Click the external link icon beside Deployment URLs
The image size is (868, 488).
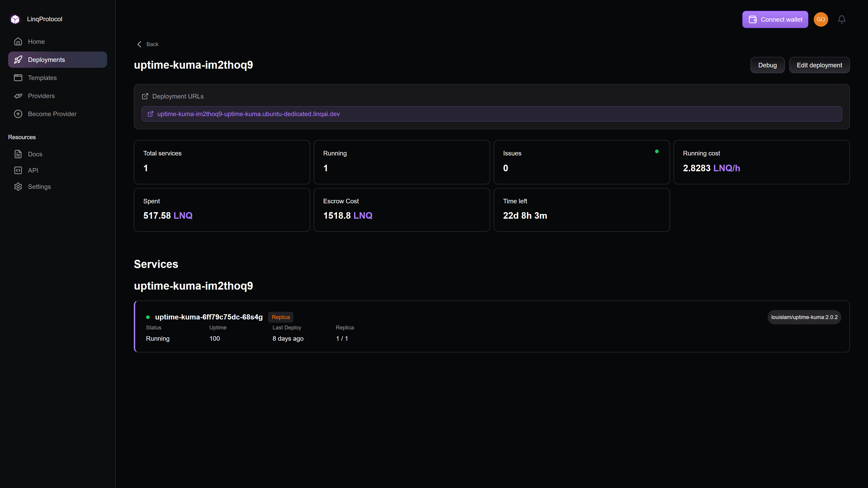pos(145,96)
